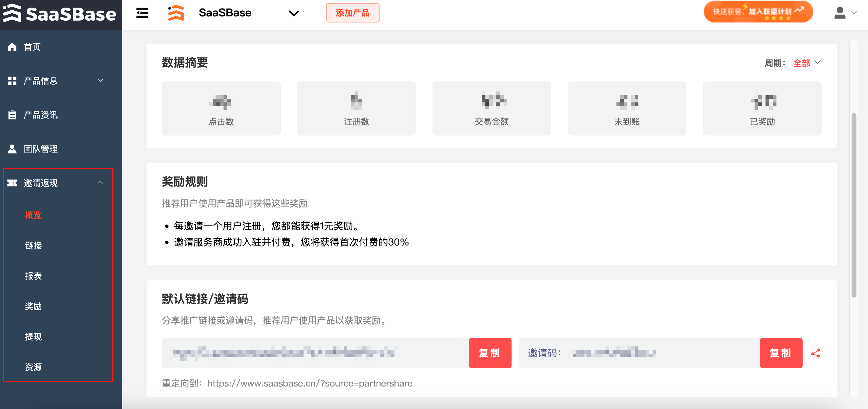Expand the 产品信息 submenu
Screen dimensions: 868x409
(x=100, y=81)
